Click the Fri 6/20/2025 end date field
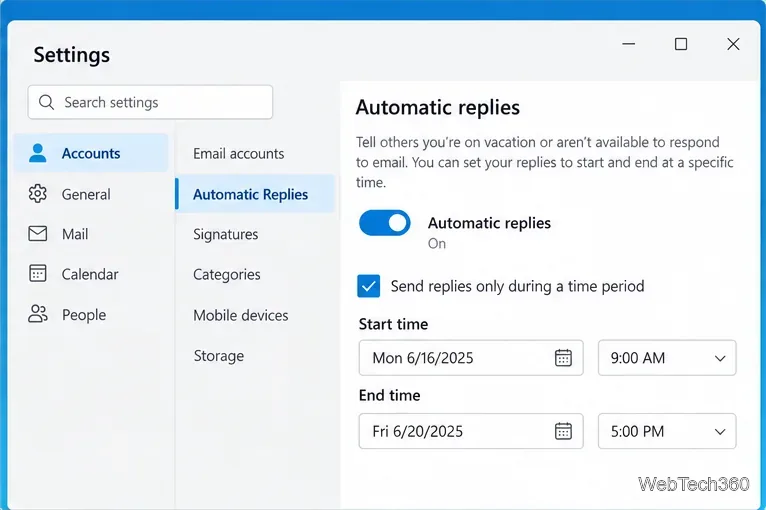766x510 pixels. click(471, 431)
